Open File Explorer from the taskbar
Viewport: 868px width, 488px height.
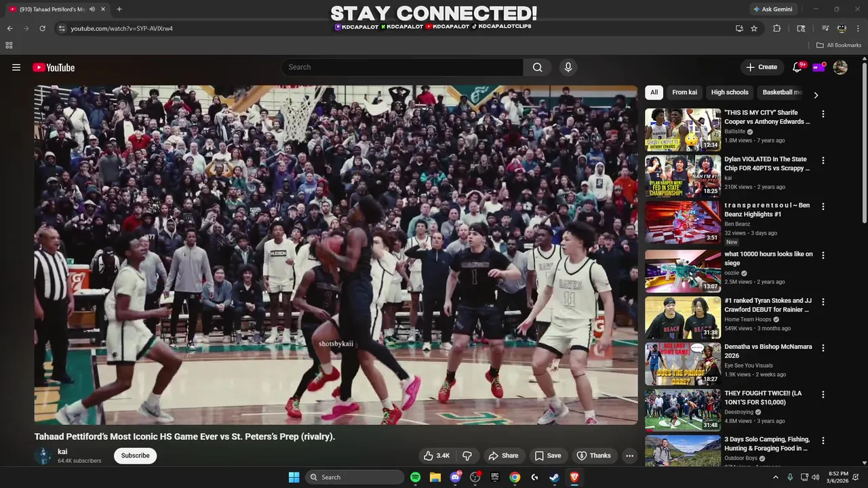435,477
